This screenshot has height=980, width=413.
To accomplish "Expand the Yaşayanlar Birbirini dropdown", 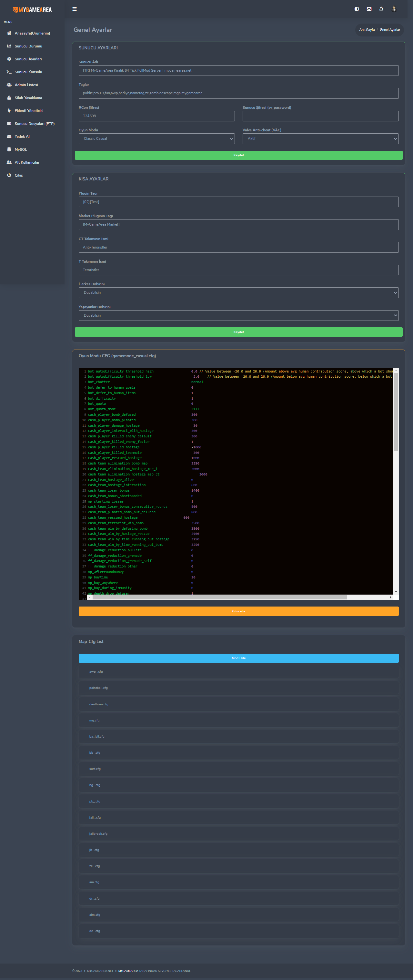I will click(x=238, y=316).
